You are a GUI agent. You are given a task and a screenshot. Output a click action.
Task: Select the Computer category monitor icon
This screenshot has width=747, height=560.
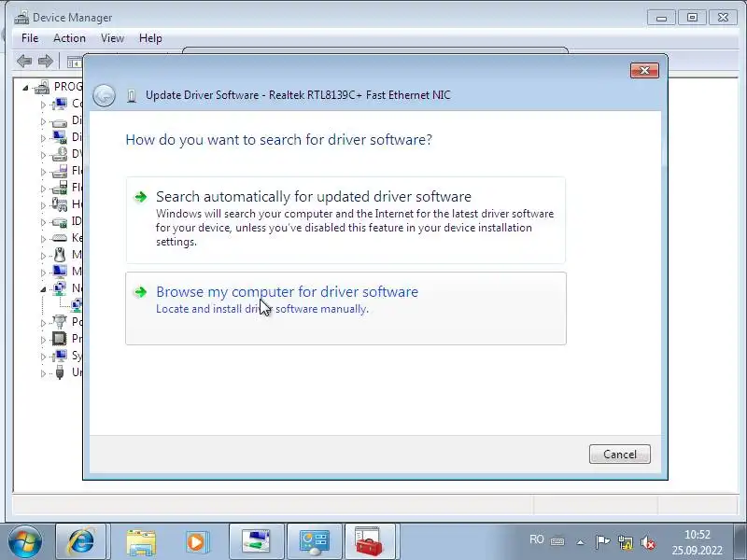tap(60, 104)
